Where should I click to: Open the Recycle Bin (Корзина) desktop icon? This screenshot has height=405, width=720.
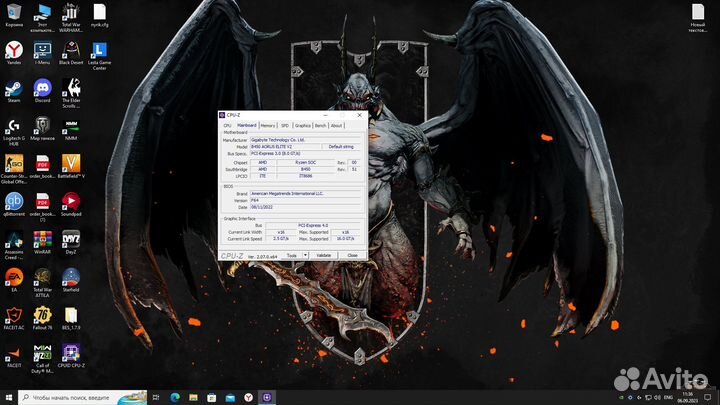(x=14, y=15)
